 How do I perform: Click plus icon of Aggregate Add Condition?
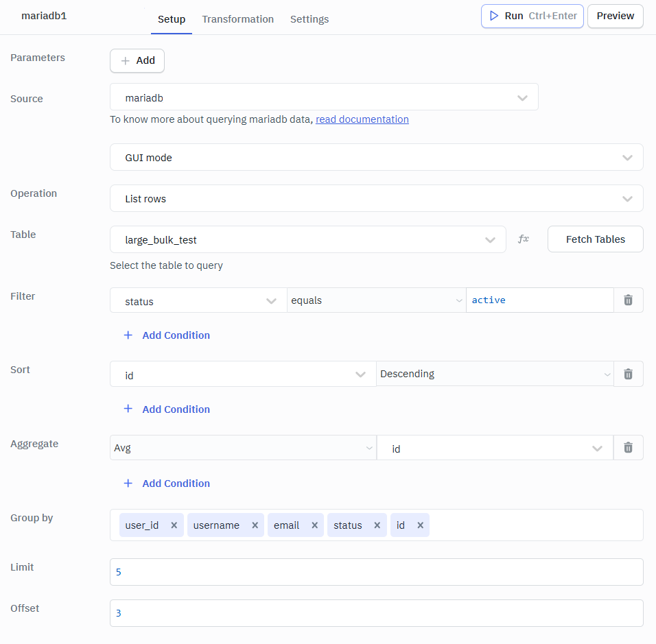click(x=128, y=483)
